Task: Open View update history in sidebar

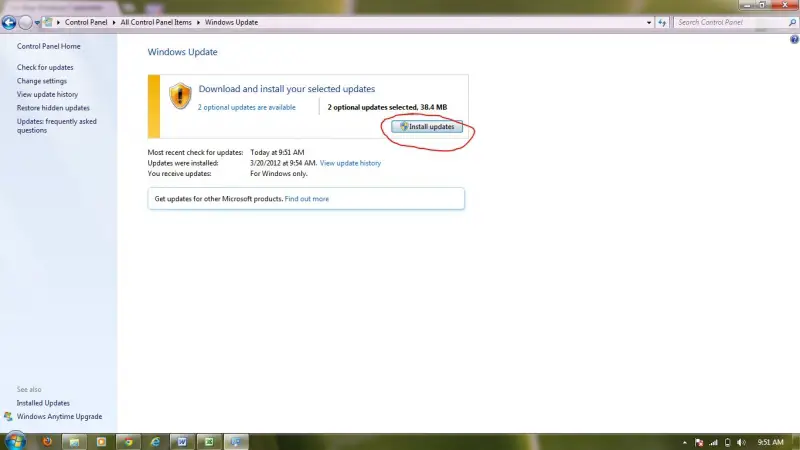Action: point(47,94)
